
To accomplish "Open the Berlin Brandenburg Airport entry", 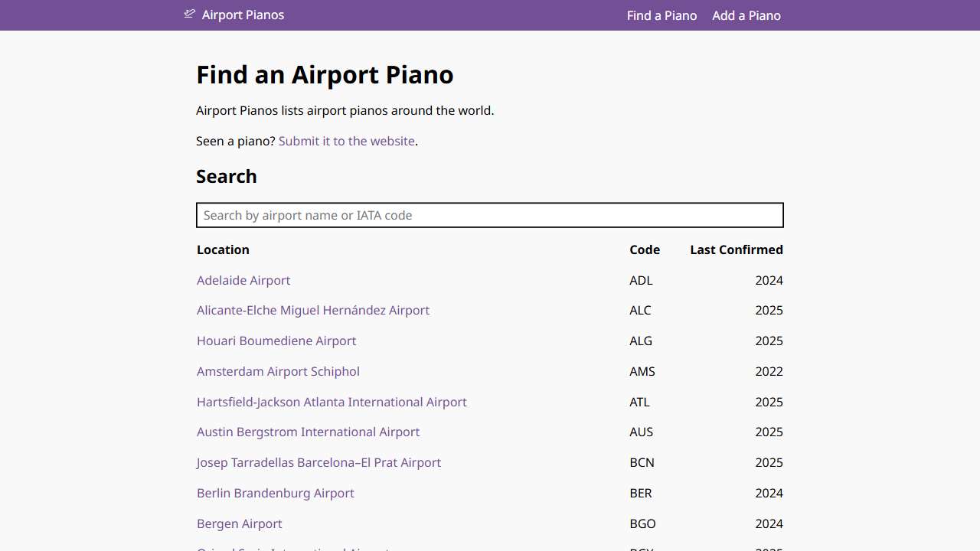I will tap(275, 493).
